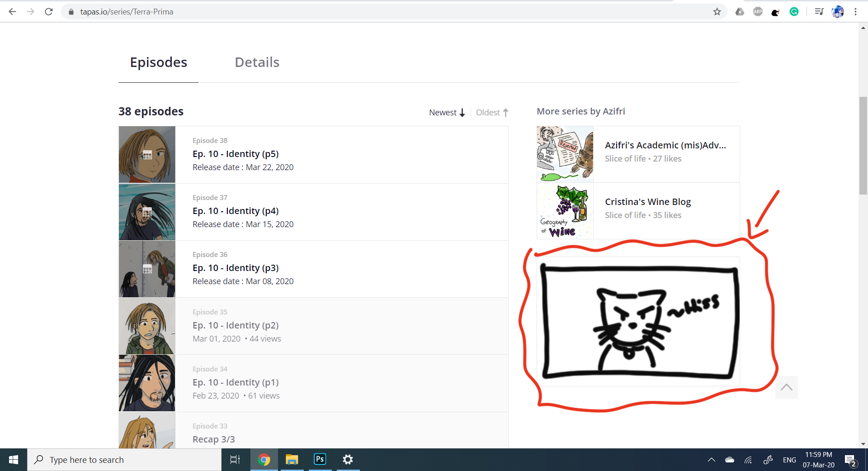Click the Windows taskbar search box
The image size is (868, 471).
pos(124,460)
